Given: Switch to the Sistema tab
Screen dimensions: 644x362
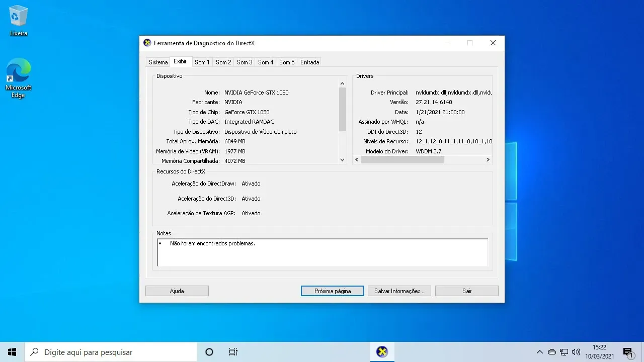Looking at the screenshot, I should pos(158,62).
